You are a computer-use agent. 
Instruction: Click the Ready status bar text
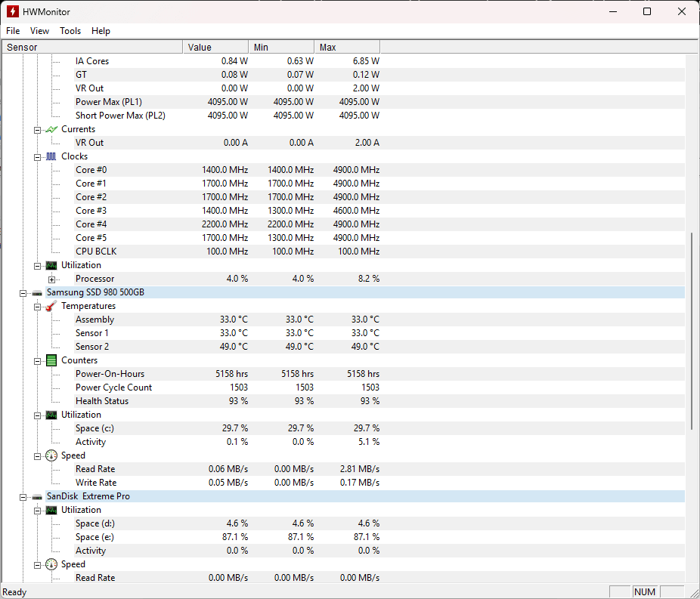point(14,592)
